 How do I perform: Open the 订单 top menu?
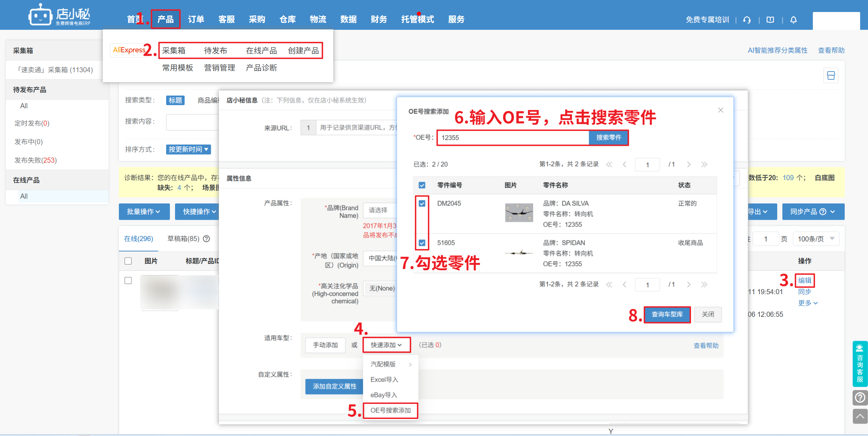pyautogui.click(x=196, y=20)
